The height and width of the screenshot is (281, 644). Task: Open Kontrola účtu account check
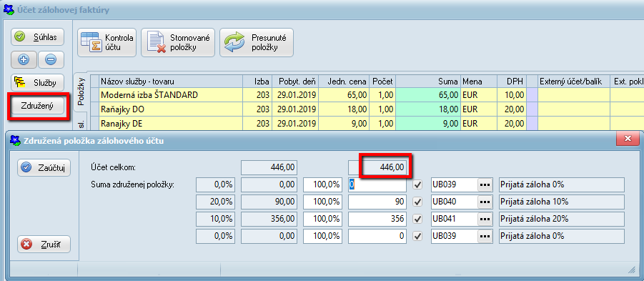pos(106,42)
